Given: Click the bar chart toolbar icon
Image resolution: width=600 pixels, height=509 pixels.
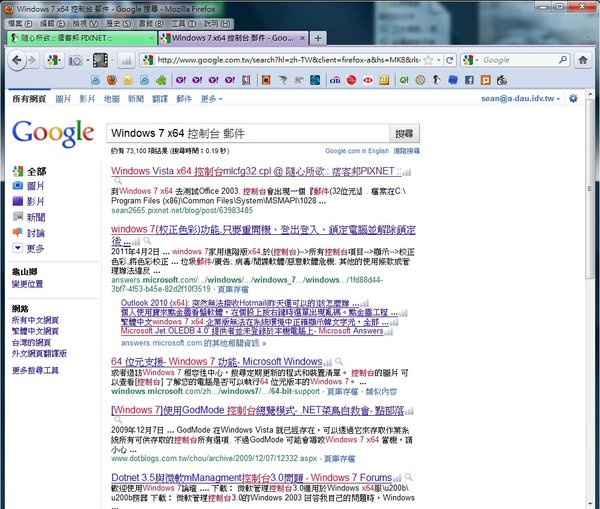Looking at the screenshot, I should [126, 60].
